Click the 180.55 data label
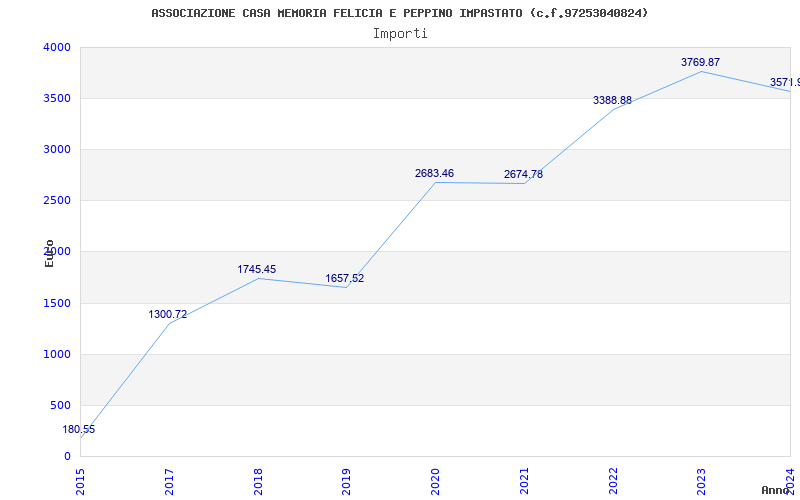The height and width of the screenshot is (500, 800). (79, 430)
